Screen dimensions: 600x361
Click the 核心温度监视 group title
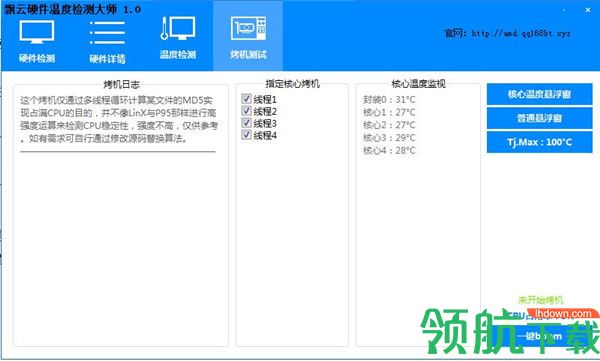418,83
